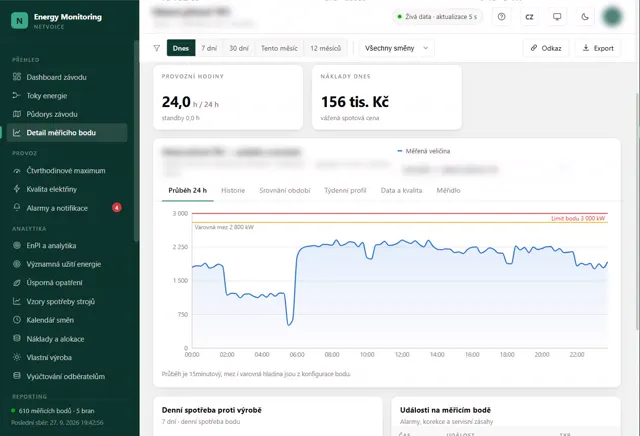Click the EnPI a analytika target icon
This screenshot has height=436, width=640.
pyautogui.click(x=17, y=245)
